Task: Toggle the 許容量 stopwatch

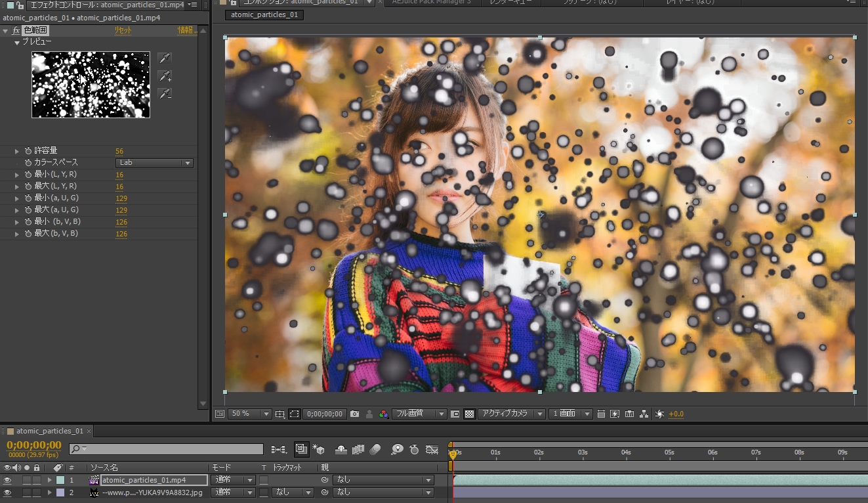Action: (28, 151)
